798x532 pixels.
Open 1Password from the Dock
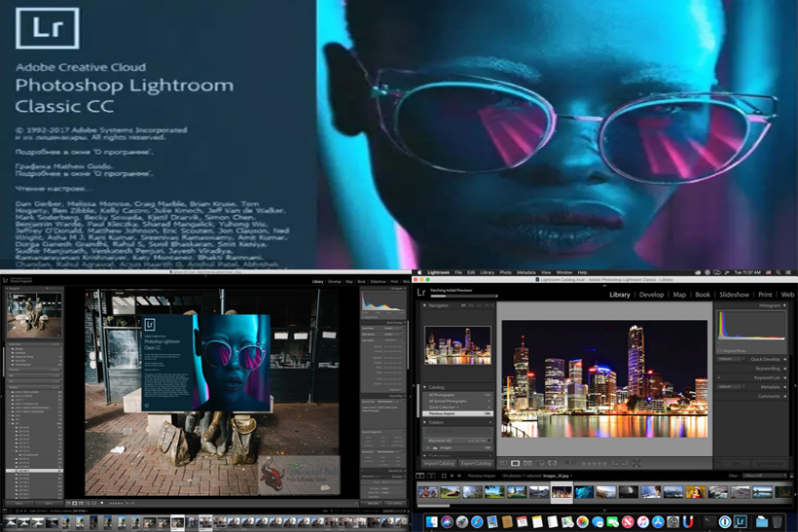725,522
